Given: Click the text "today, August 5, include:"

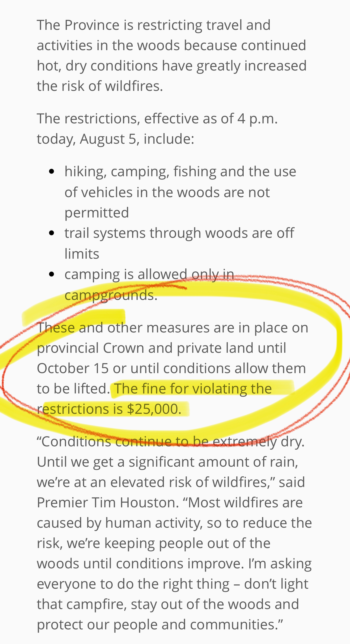Looking at the screenshot, I should coord(116,139).
